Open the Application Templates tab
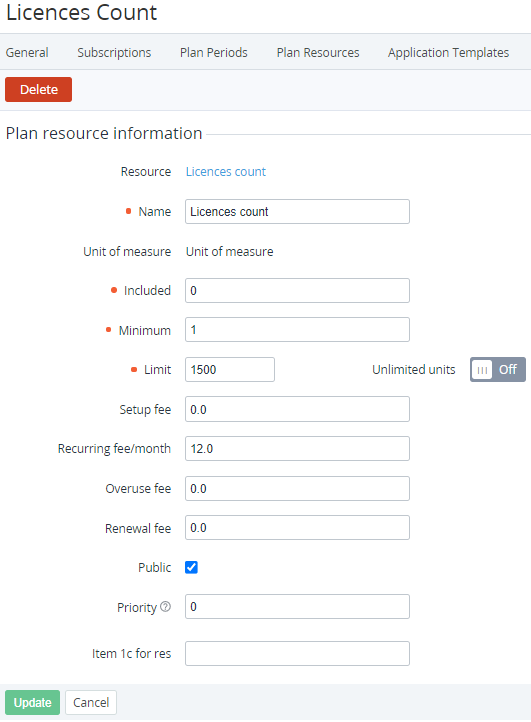The image size is (531, 722). 448,52
